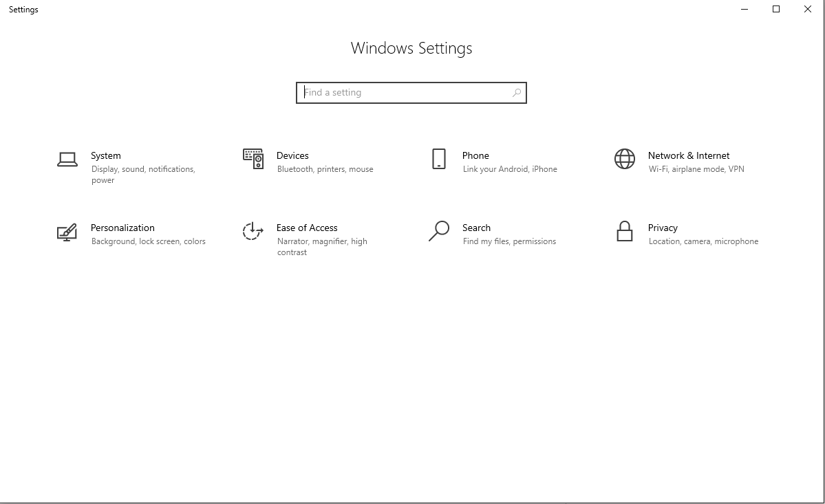Image resolution: width=825 pixels, height=504 pixels.
Task: Open the Devices keyboard-speaker icon
Action: 253,159
